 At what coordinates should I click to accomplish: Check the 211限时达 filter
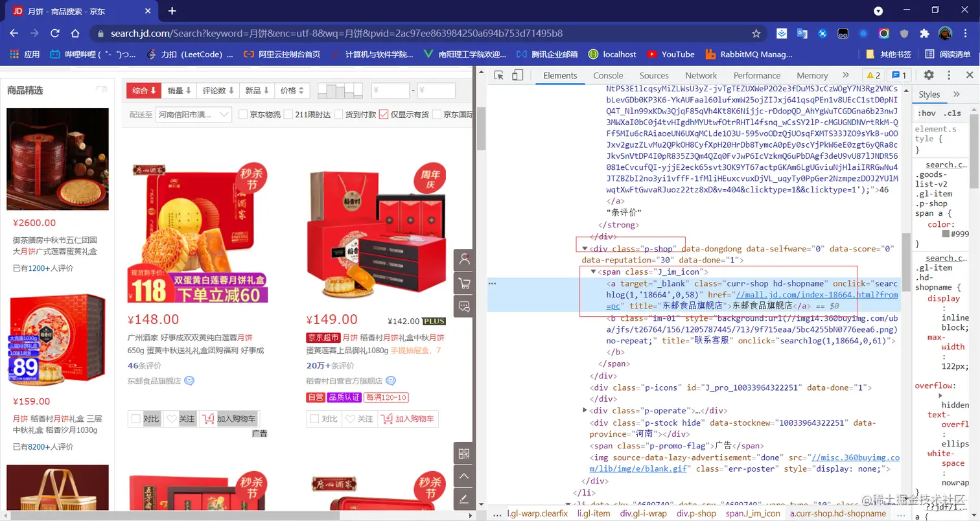(288, 115)
